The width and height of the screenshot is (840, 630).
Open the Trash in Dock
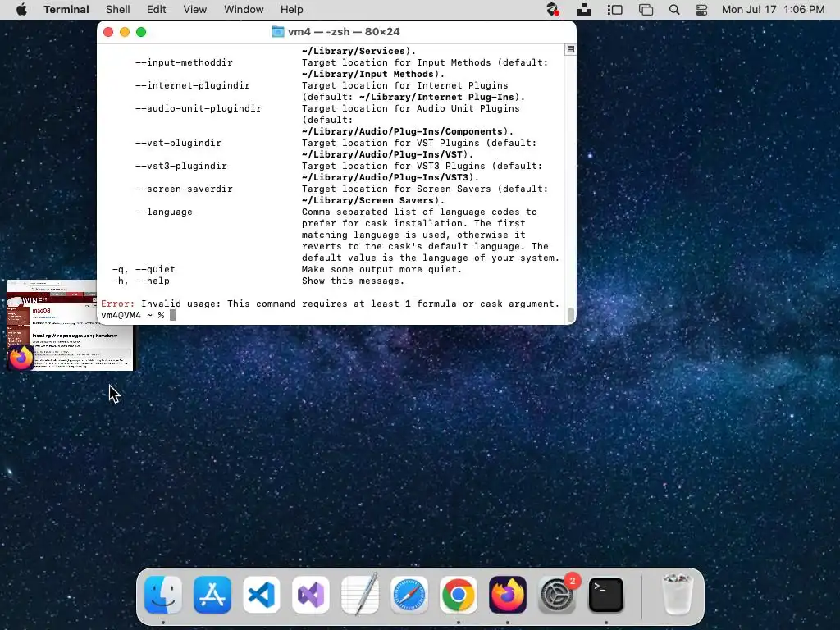click(x=677, y=595)
